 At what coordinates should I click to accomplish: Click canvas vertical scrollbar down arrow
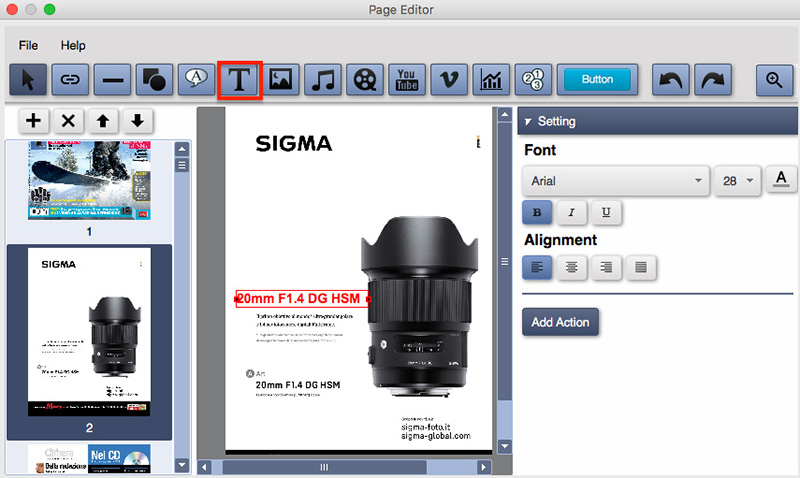[505, 446]
